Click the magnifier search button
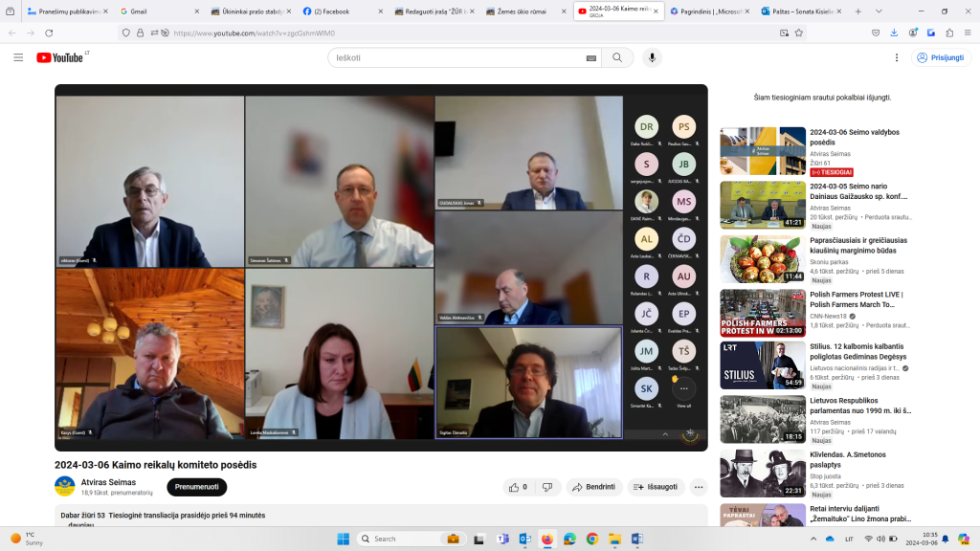Screen dimensions: 980x551 click(x=617, y=57)
